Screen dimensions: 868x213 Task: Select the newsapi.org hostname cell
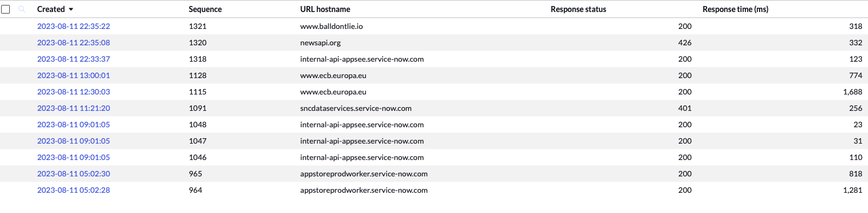[321, 43]
